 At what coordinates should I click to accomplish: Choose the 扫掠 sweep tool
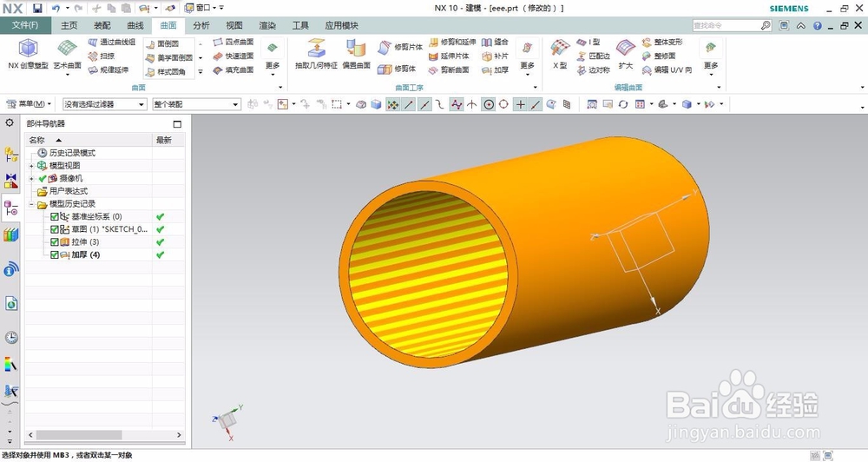click(102, 56)
